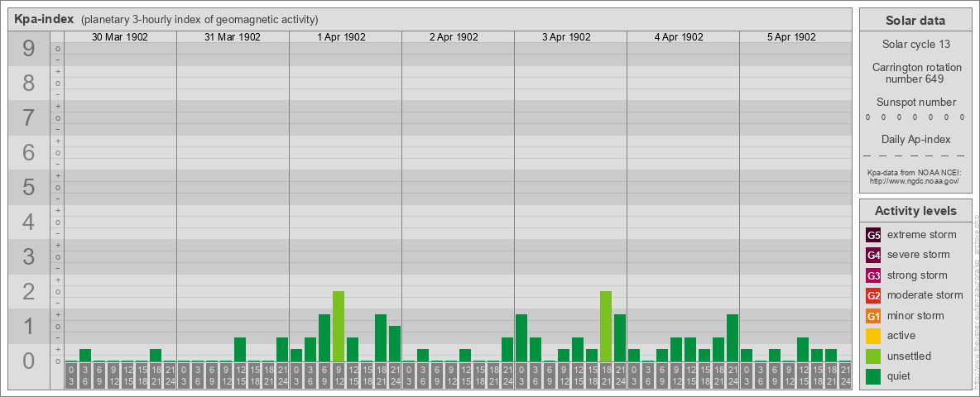This screenshot has height=397, width=980.
Task: Click Kp scale number 5
Action: click(x=29, y=187)
